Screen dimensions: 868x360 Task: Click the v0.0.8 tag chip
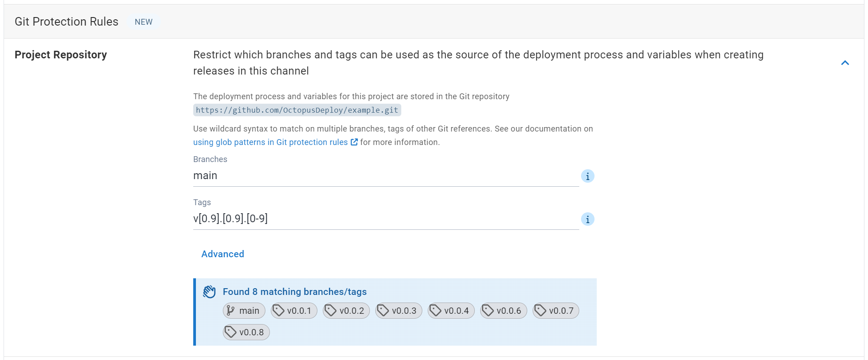click(246, 332)
